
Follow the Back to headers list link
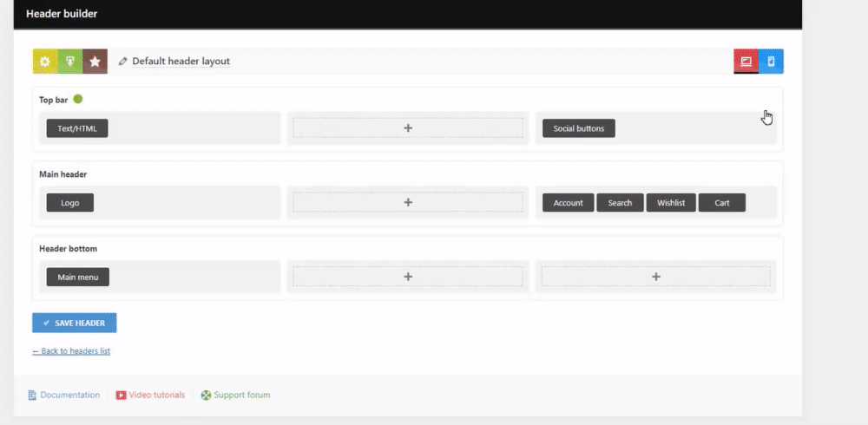pos(71,351)
